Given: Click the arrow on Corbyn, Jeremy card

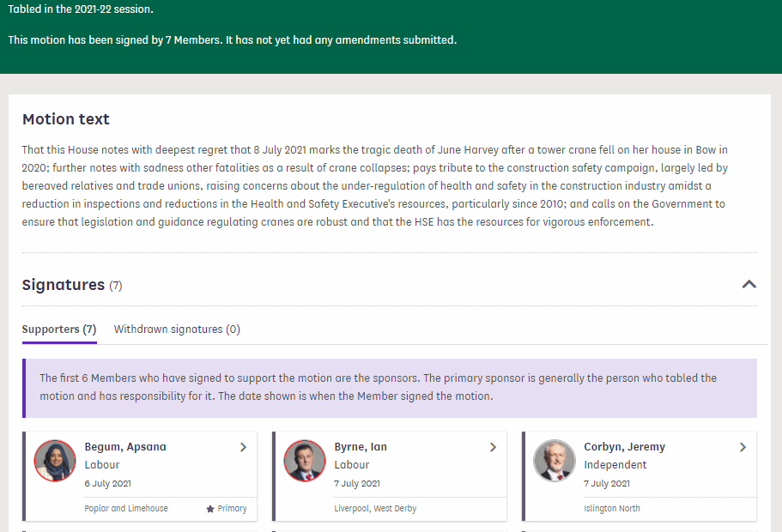Looking at the screenshot, I should [x=743, y=447].
